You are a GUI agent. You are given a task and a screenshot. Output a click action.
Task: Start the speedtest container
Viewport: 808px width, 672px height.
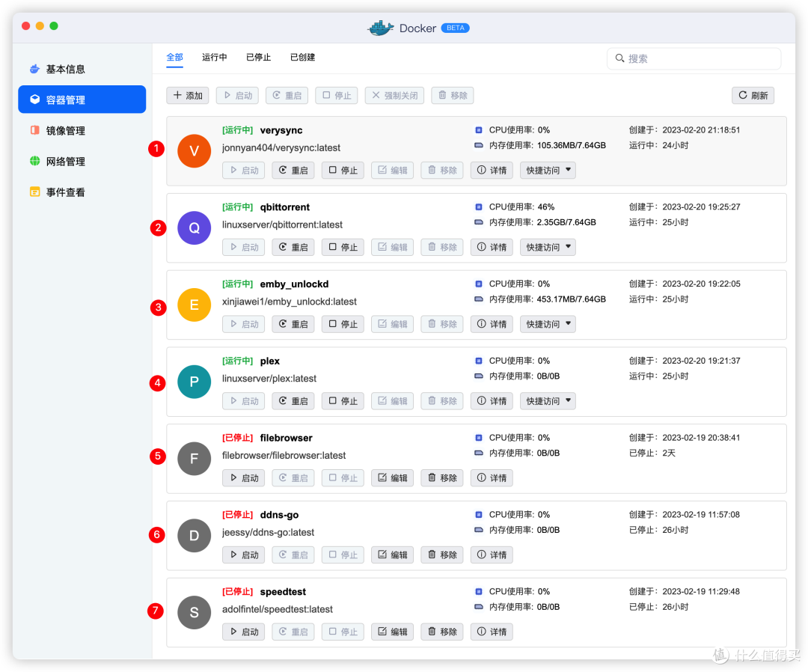pos(244,632)
